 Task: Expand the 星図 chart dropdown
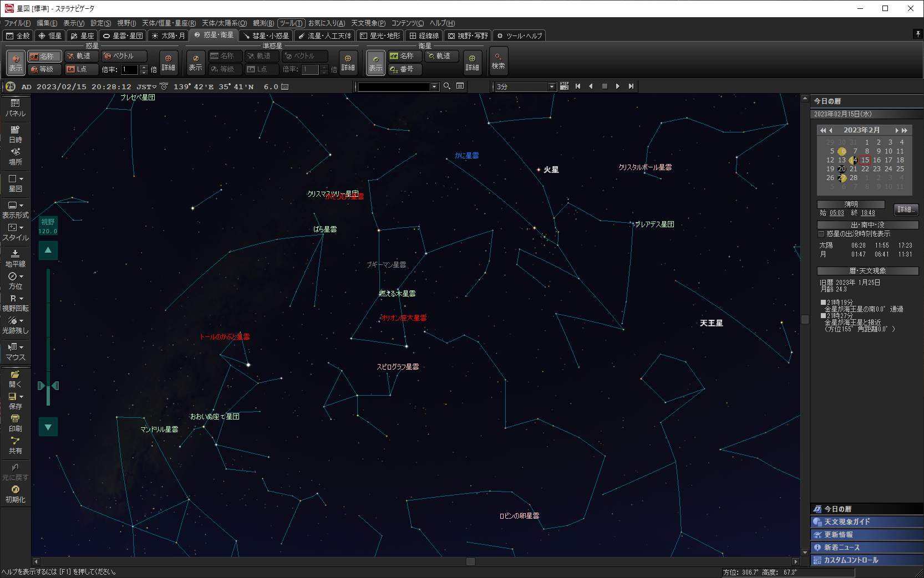(21, 179)
